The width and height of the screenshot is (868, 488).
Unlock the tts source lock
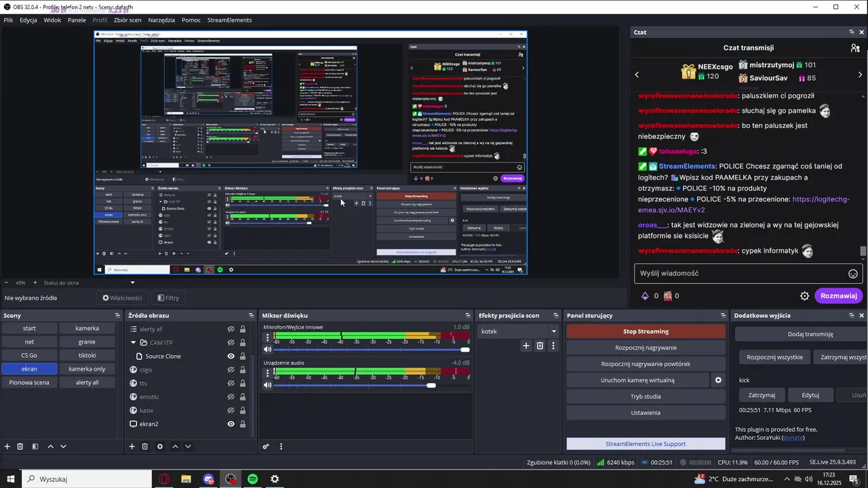(243, 384)
